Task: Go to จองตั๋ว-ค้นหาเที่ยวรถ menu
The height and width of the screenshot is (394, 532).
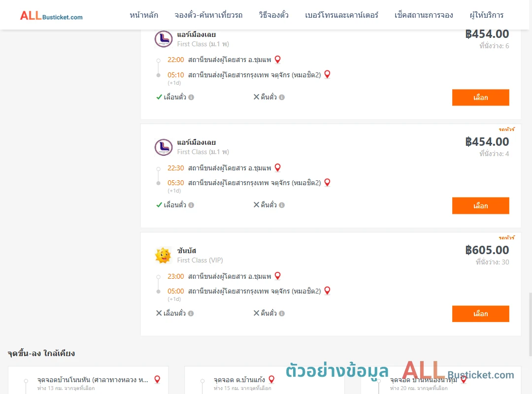Action: (208, 15)
